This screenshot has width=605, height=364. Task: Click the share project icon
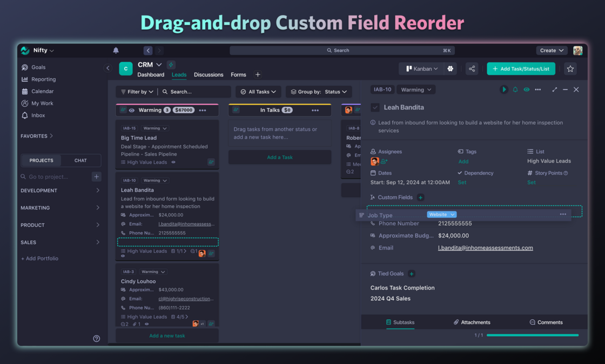coord(472,69)
